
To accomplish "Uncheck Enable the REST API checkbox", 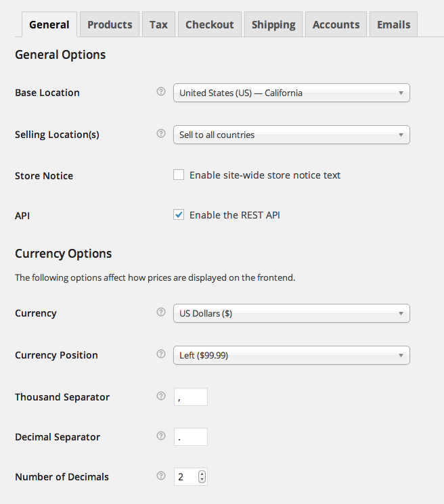I will pos(179,215).
